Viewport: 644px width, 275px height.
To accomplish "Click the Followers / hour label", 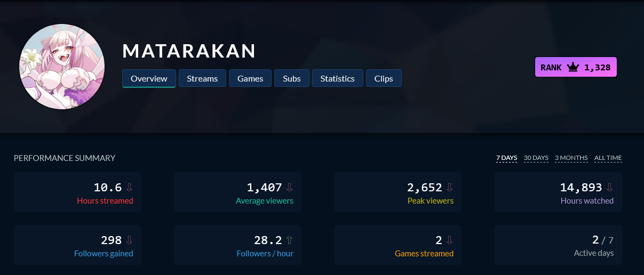I will pyautogui.click(x=265, y=254).
